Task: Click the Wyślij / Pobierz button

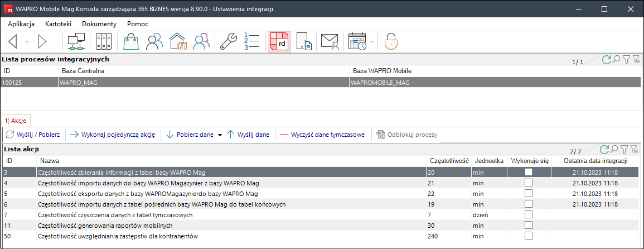Action: coord(33,134)
